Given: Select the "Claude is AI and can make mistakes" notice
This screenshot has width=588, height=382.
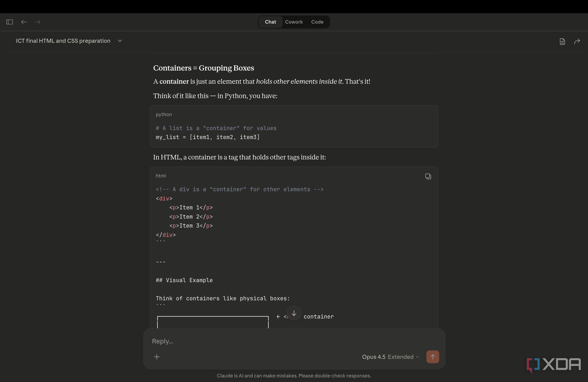Looking at the screenshot, I should (x=294, y=376).
